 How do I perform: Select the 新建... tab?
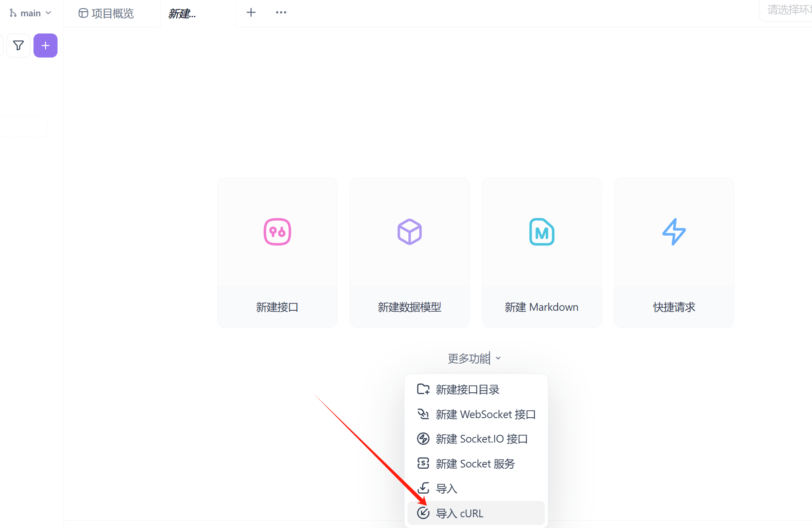tap(182, 14)
